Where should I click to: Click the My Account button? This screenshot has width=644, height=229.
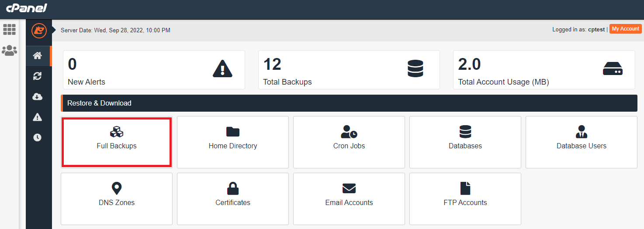tap(625, 29)
